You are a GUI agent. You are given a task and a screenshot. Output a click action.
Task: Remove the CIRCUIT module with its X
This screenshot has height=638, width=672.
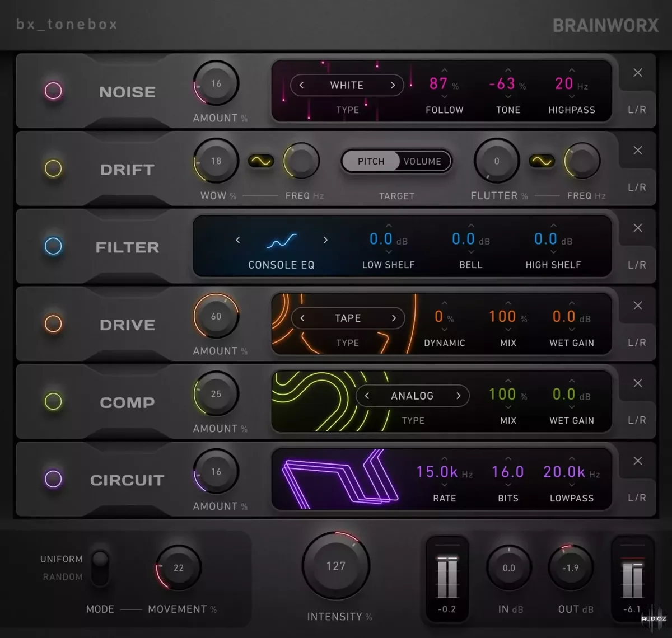click(637, 461)
